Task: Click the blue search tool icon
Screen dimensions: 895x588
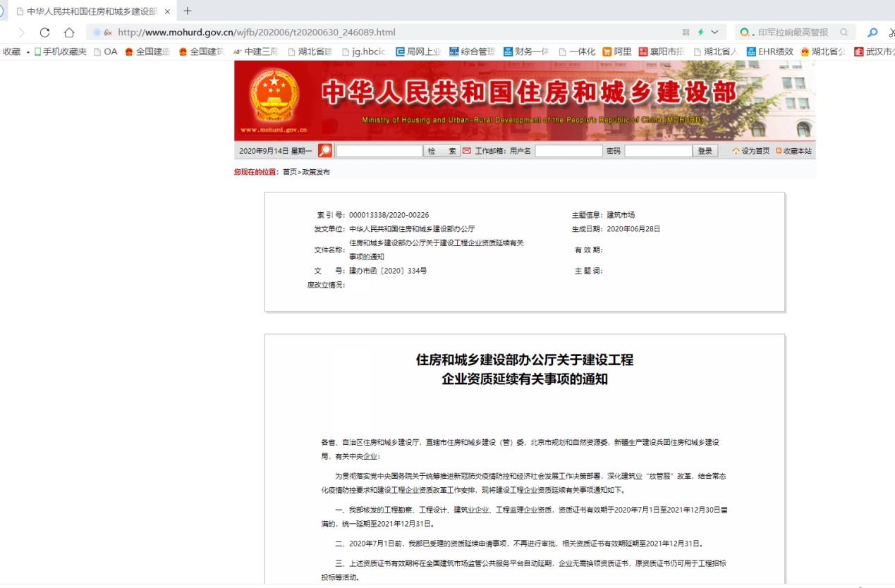Action: (873, 32)
